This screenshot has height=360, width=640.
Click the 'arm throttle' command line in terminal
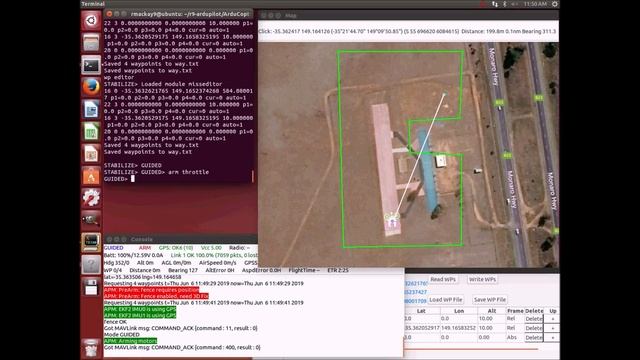pyautogui.click(x=156, y=172)
